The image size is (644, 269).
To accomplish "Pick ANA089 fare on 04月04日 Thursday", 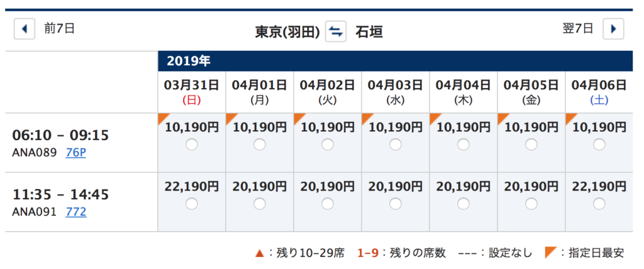I will click(464, 145).
